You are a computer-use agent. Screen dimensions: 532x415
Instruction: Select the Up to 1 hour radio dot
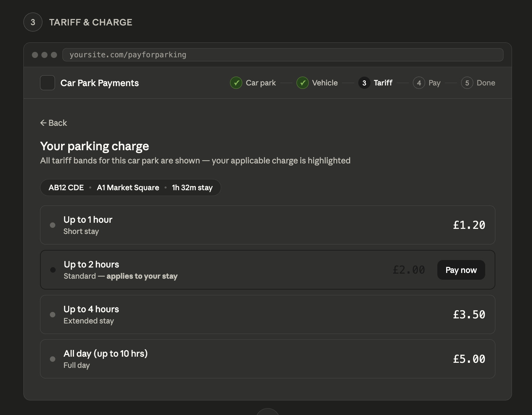[x=53, y=225]
